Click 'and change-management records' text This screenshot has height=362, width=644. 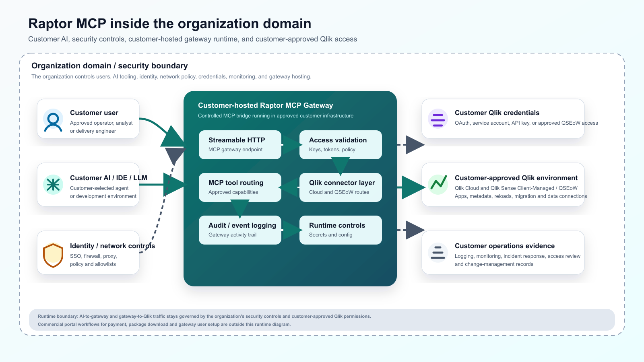click(494, 264)
